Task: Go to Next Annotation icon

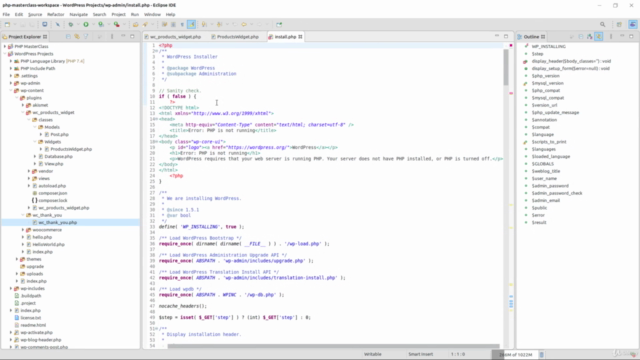Action: (x=204, y=24)
